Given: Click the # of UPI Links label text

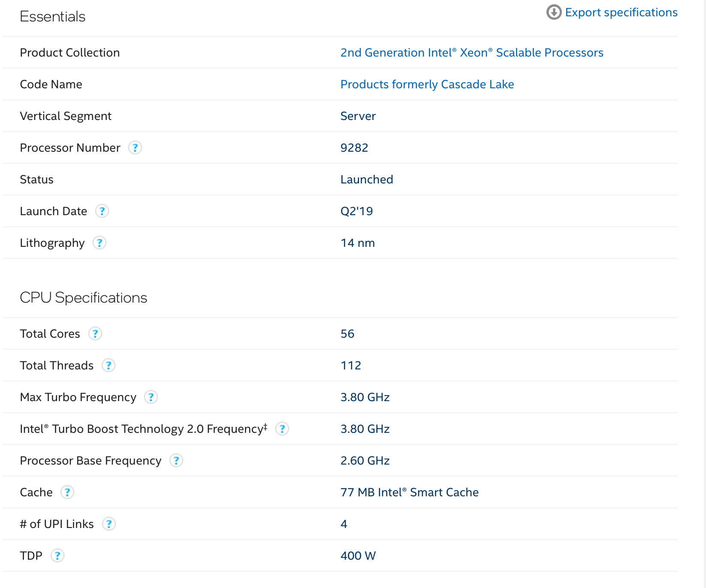Looking at the screenshot, I should (x=57, y=524).
